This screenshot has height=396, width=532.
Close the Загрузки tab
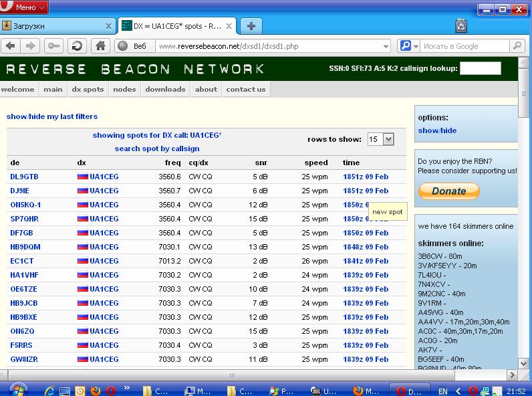(x=108, y=26)
